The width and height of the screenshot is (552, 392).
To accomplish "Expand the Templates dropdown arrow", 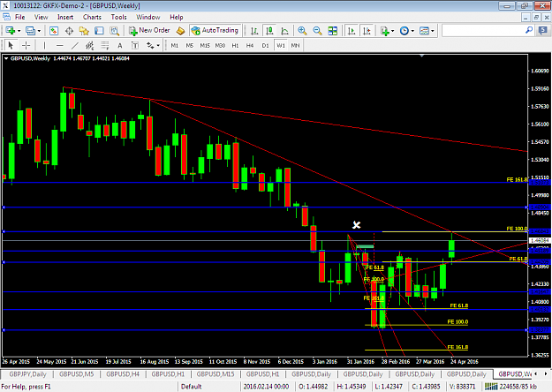I will (x=432, y=31).
